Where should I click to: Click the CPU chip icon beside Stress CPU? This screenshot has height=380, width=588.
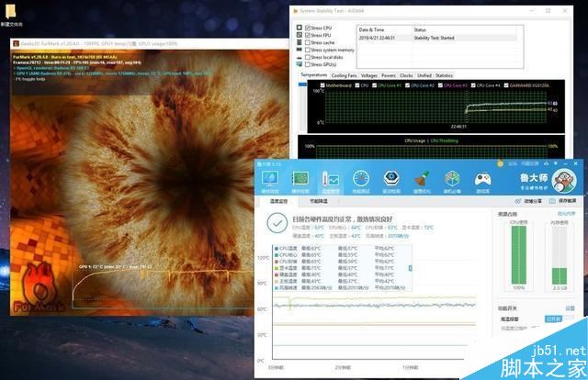coord(300,28)
